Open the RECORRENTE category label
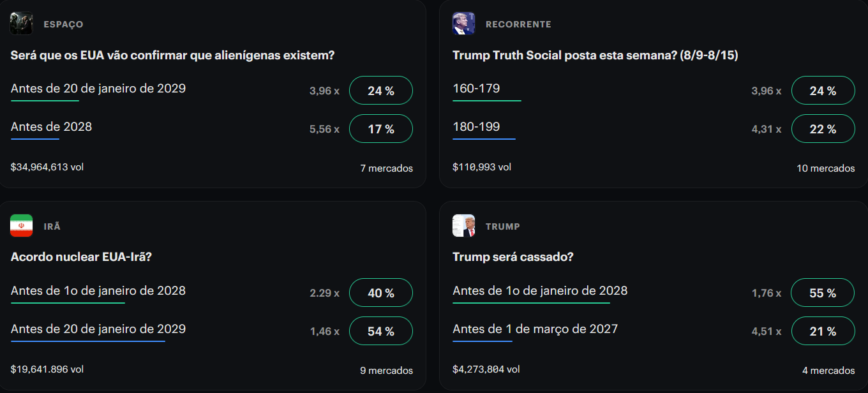This screenshot has height=393, width=868. (518, 24)
